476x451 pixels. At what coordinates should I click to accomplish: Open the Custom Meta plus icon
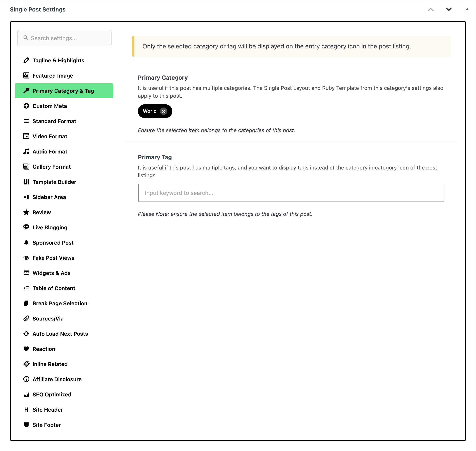point(26,106)
